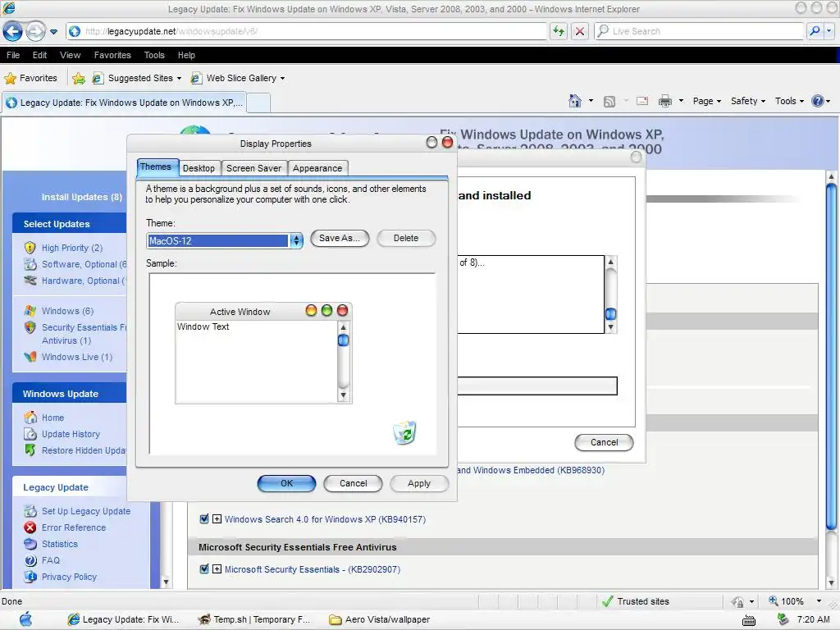
Task: Click OK in Display Properties
Action: tap(286, 483)
